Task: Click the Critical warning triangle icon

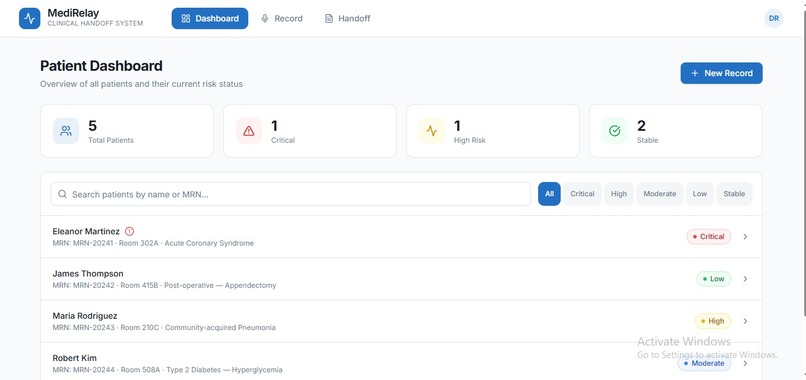Action: (249, 131)
